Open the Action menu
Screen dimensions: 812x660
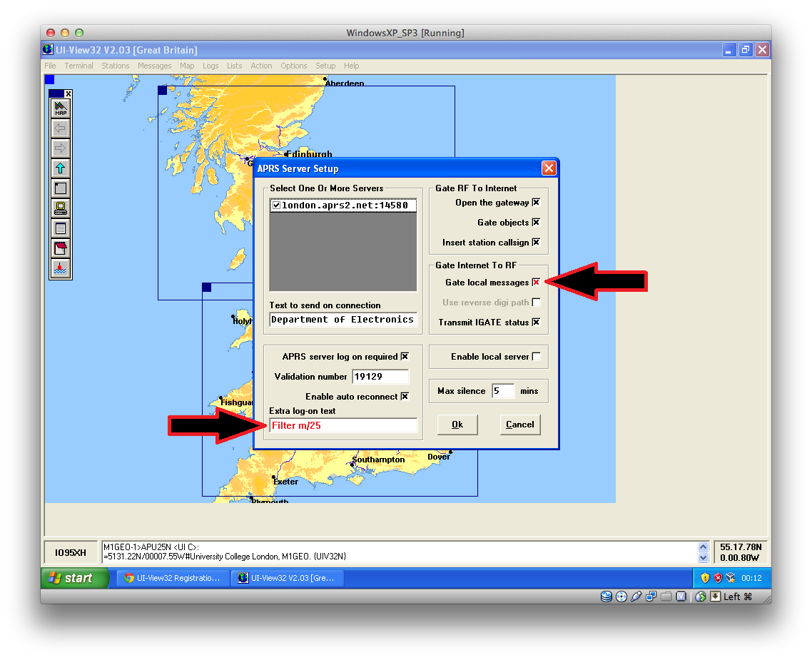coord(261,66)
